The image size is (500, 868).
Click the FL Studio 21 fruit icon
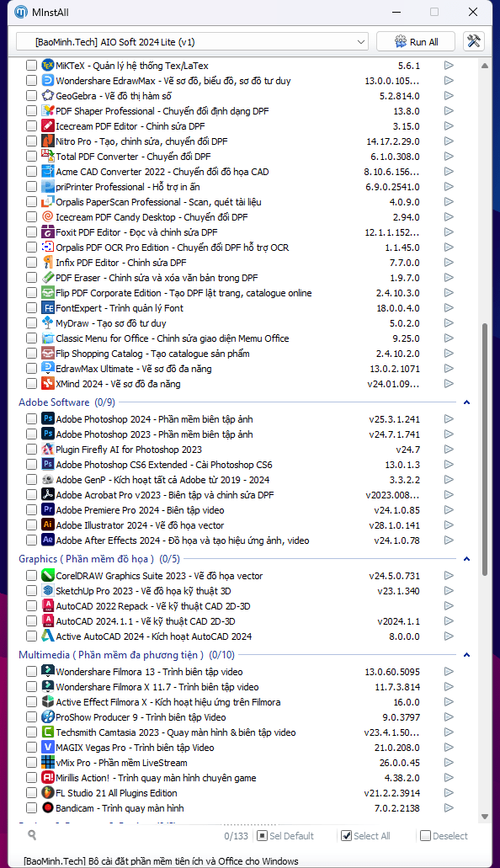pos(48,793)
